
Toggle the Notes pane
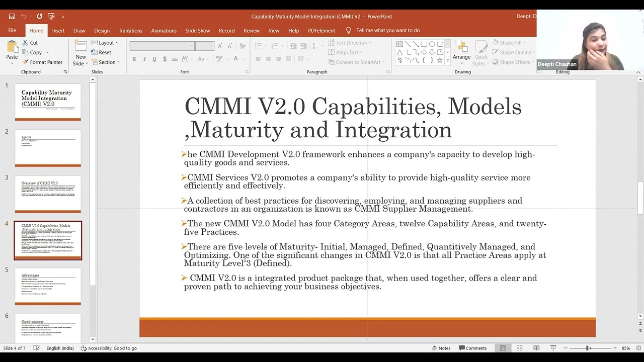tap(441, 348)
